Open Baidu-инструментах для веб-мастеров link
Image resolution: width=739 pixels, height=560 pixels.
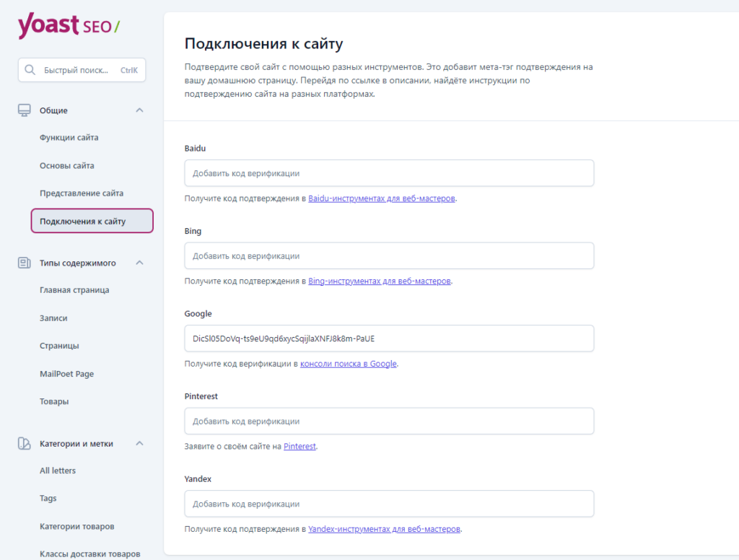[x=382, y=198]
